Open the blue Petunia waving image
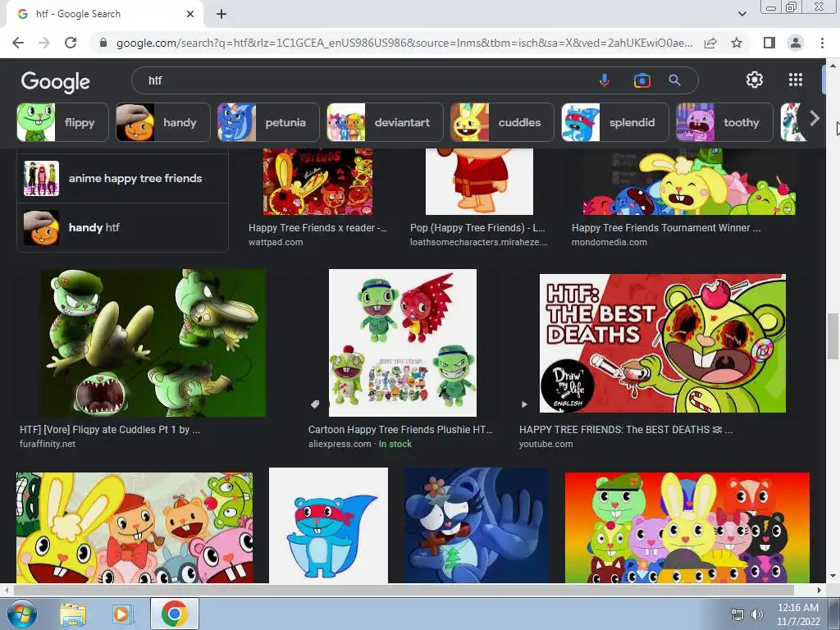 (x=477, y=525)
